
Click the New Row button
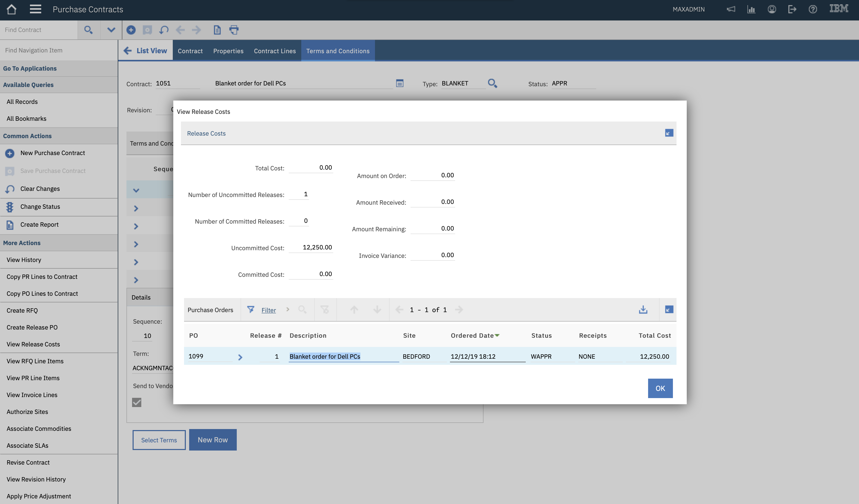[213, 440]
